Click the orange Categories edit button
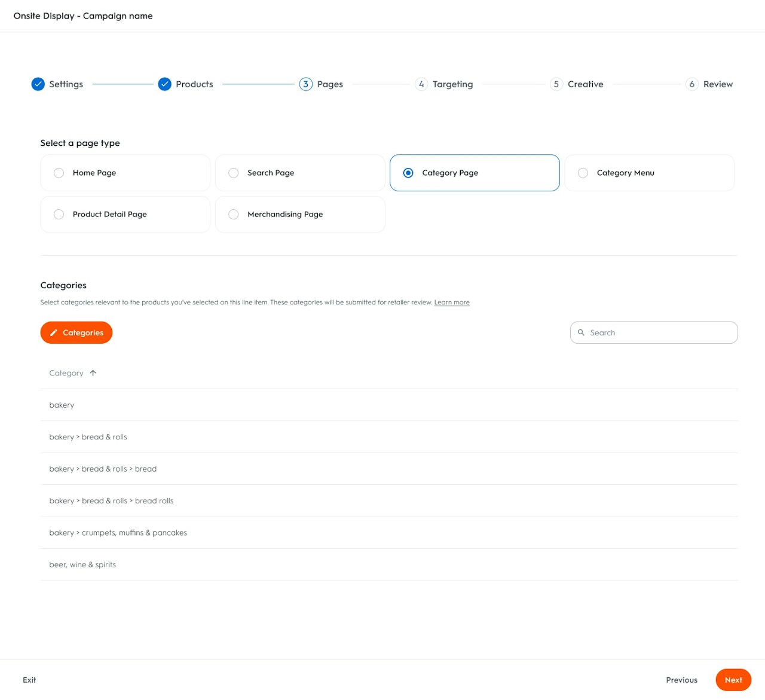Screen dimensions: 765x700 coord(76,332)
